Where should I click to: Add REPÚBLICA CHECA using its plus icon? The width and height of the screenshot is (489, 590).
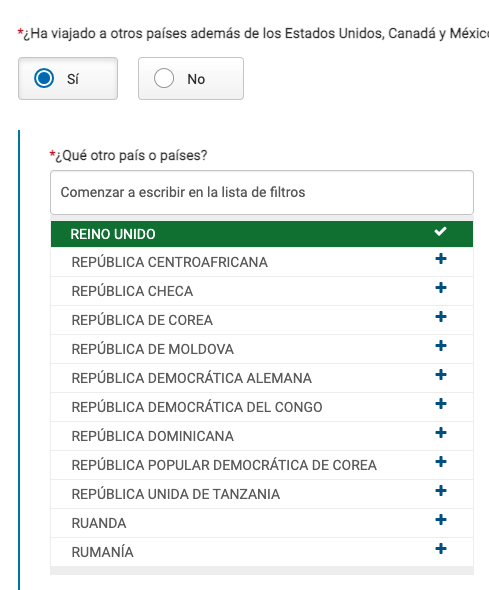(x=441, y=288)
